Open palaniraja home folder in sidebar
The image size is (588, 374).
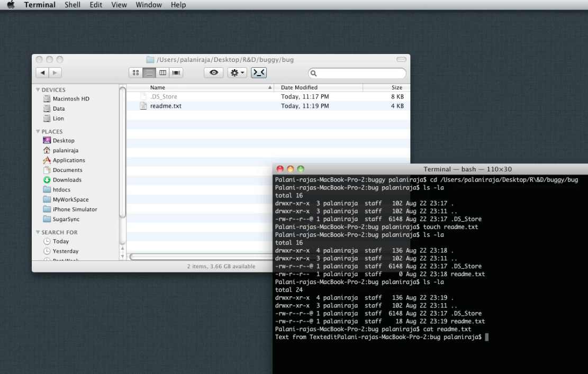pos(61,150)
